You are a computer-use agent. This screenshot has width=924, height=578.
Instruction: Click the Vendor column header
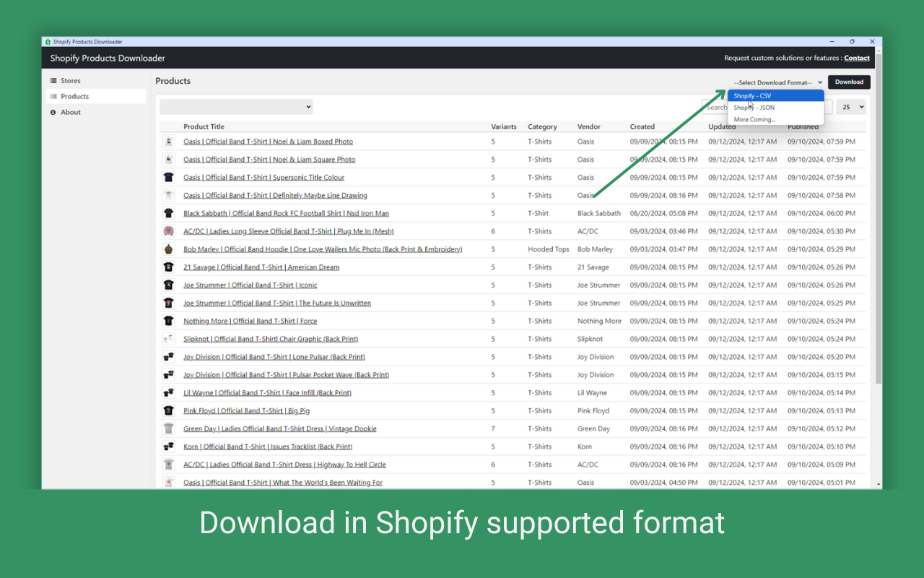(589, 126)
